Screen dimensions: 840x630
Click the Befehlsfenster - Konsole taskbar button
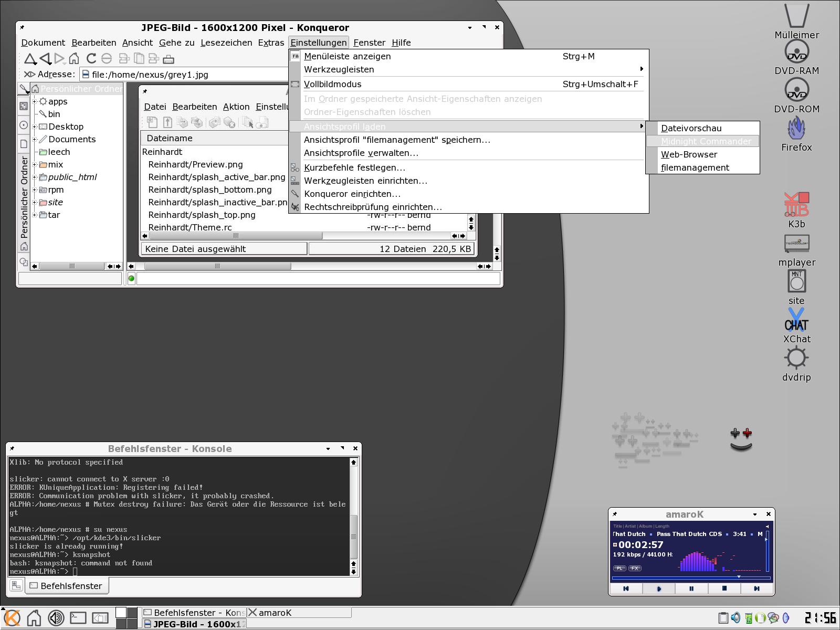(x=194, y=613)
